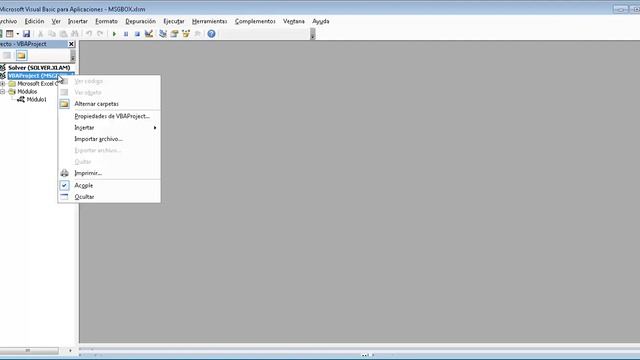Screen dimensions: 640x360
Task: Select Módulo1 in the project tree
Action: click(36, 100)
